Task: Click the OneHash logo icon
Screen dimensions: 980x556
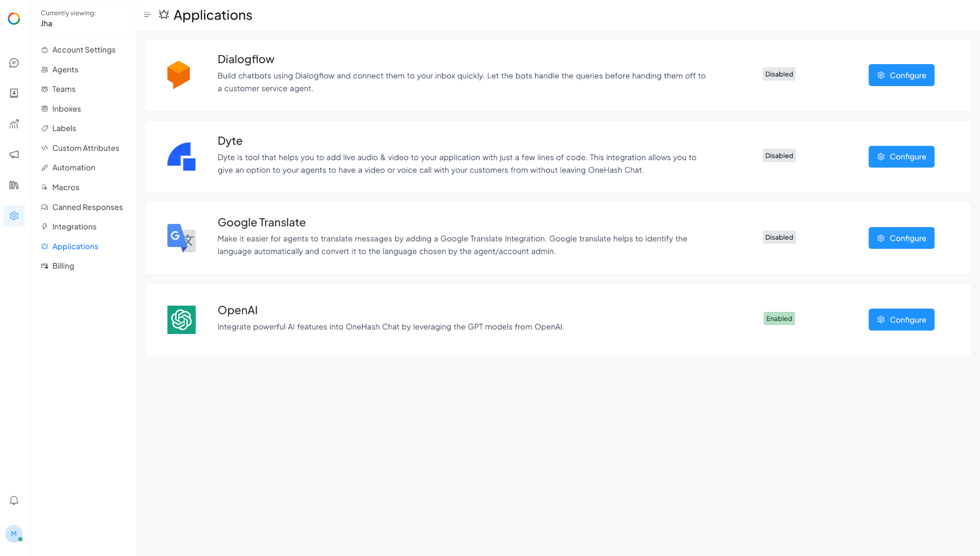Action: (14, 19)
